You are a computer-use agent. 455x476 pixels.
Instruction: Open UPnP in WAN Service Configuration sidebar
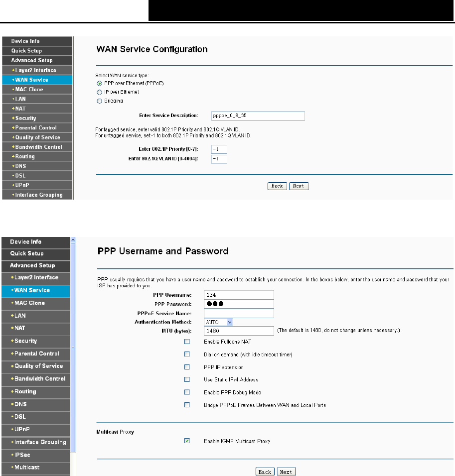coord(37,186)
